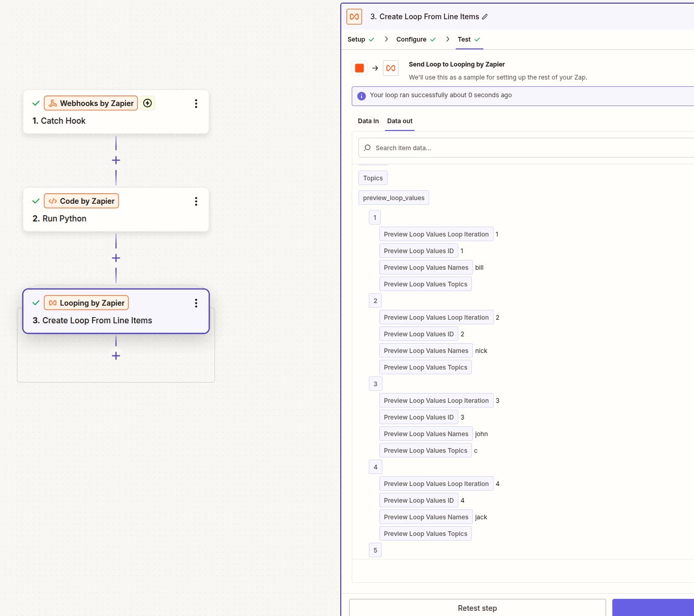
Task: Select Preview Loop Values ID with value 2
Action: 419,334
